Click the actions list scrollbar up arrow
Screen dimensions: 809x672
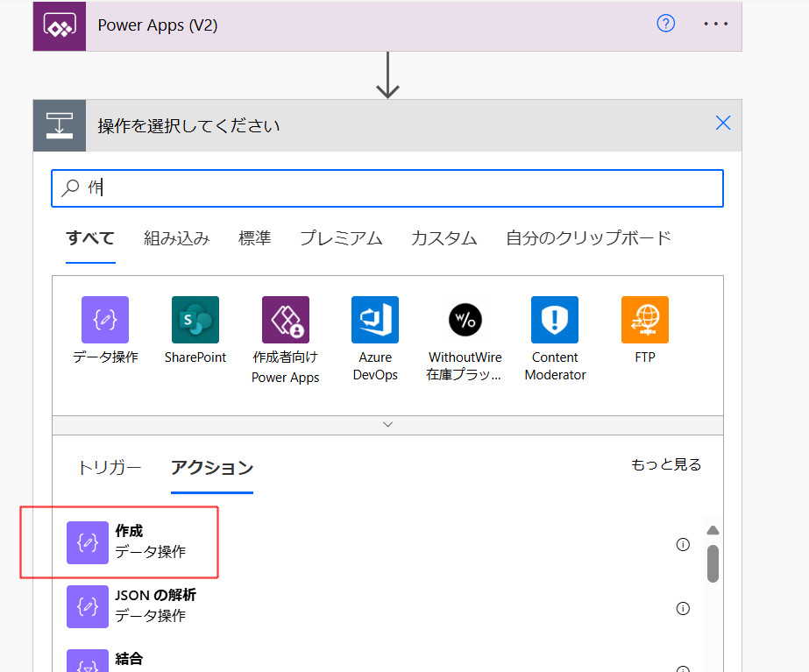713,530
